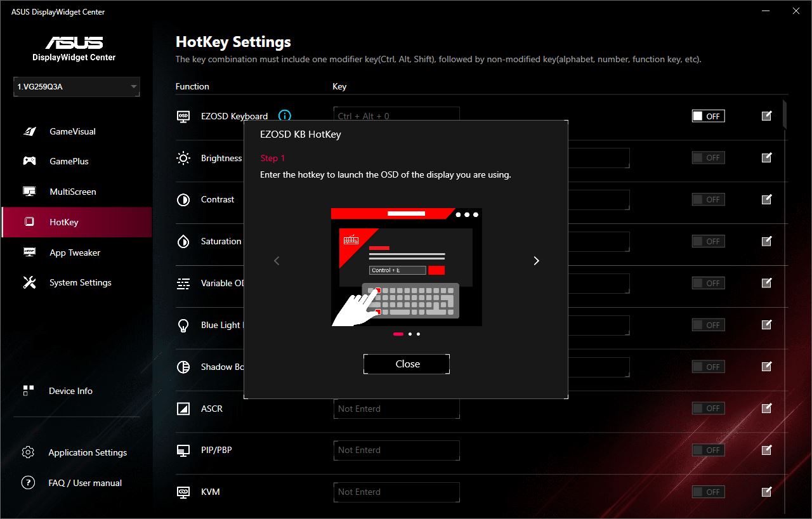Click the KVM key input field
The image size is (812, 519).
(396, 492)
